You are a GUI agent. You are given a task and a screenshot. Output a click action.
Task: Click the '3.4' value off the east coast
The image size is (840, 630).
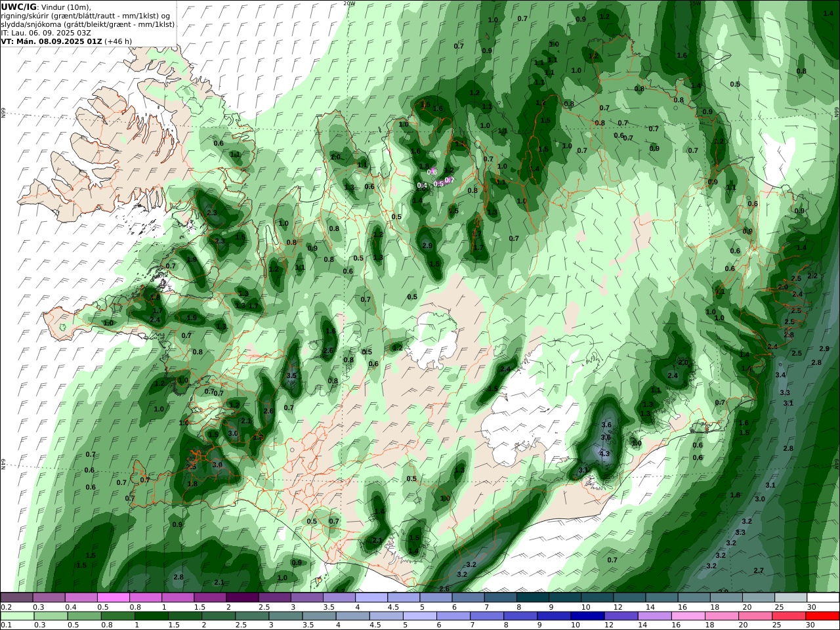coord(780,375)
